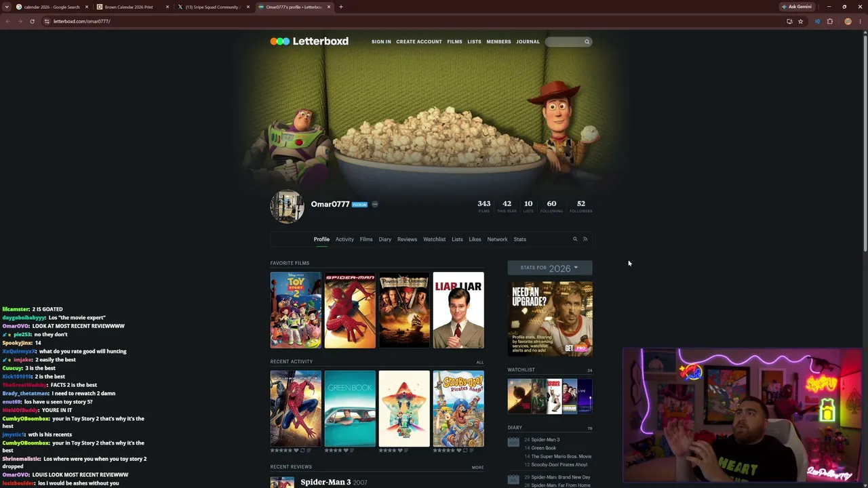Open the Super Mario Bros. Movie diary entry
868x488 pixels.
point(561,456)
